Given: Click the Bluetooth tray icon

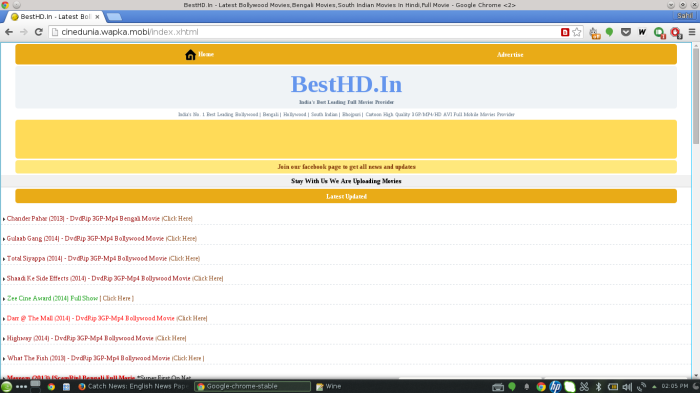Looking at the screenshot, I should pos(598,387).
